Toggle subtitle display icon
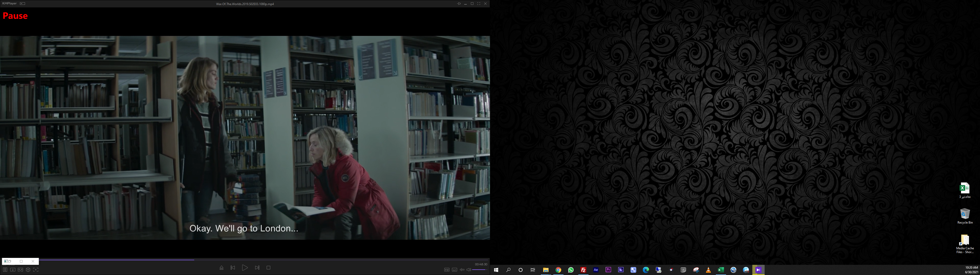The height and width of the screenshot is (275, 980). [x=454, y=270]
